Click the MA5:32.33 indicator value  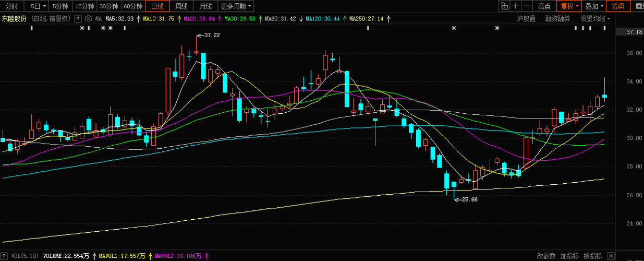pos(119,18)
